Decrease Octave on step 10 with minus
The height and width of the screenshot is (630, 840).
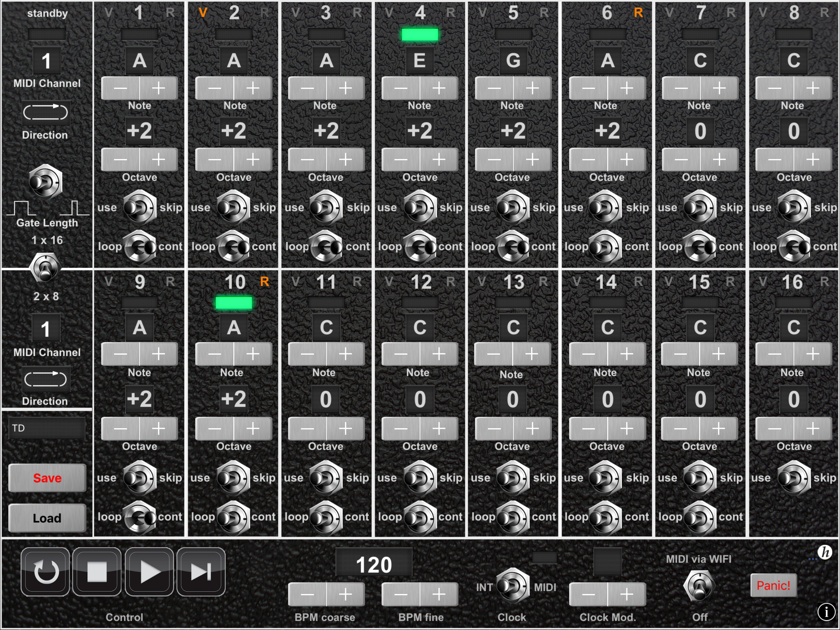click(215, 428)
